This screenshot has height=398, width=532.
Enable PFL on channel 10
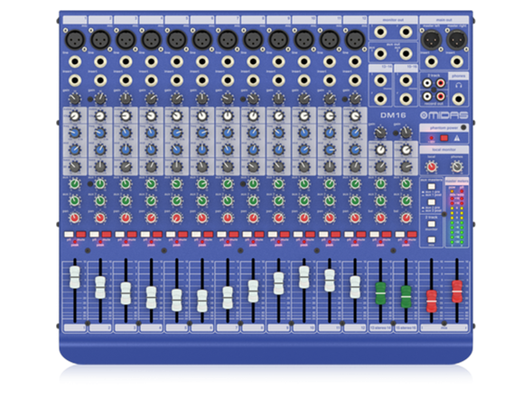click(x=298, y=235)
